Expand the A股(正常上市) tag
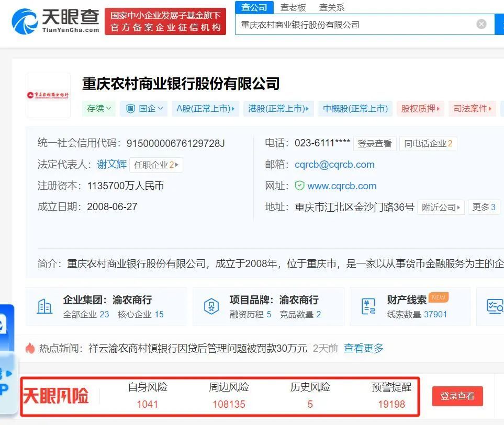 [205, 109]
